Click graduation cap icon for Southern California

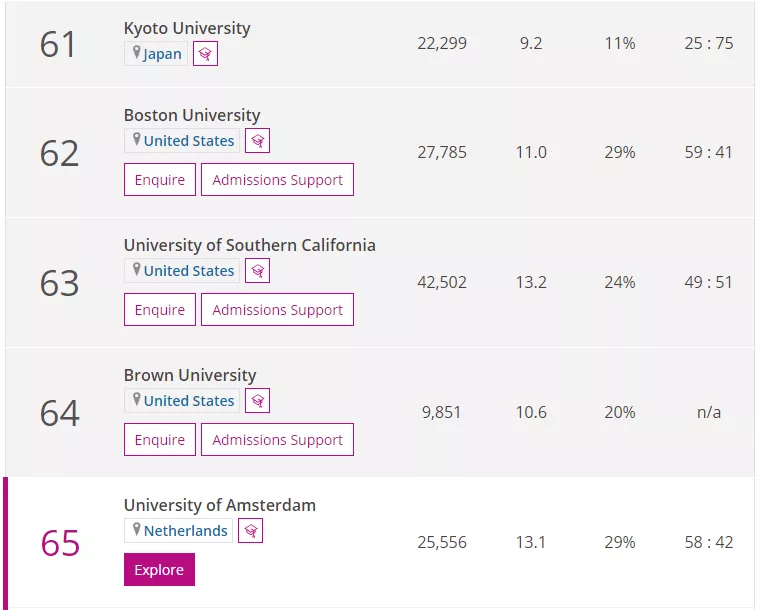tap(257, 271)
